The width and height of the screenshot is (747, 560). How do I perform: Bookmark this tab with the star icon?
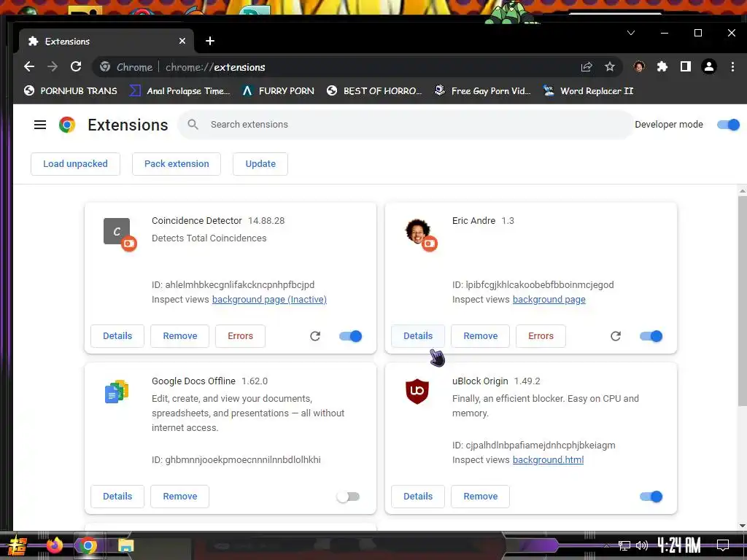click(x=610, y=67)
